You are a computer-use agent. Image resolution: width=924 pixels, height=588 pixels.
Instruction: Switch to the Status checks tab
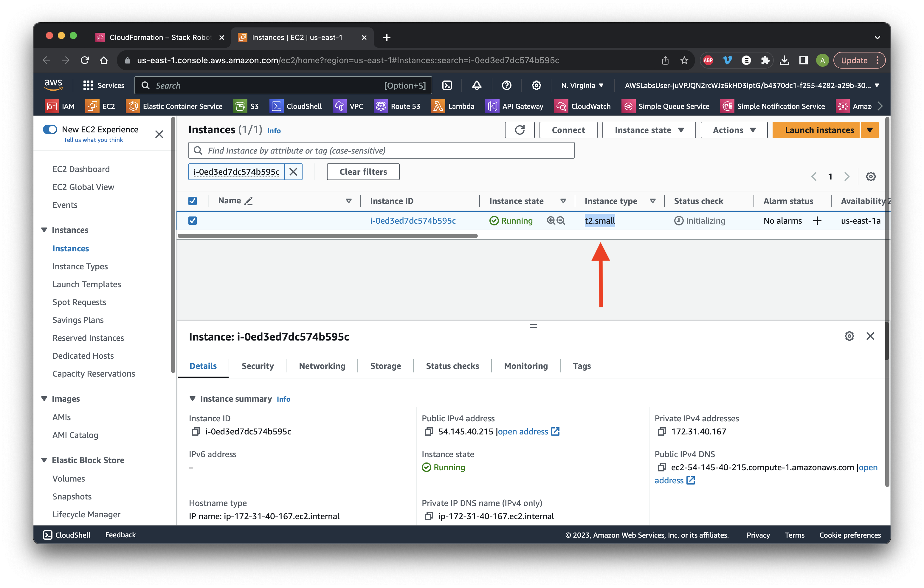coord(452,366)
